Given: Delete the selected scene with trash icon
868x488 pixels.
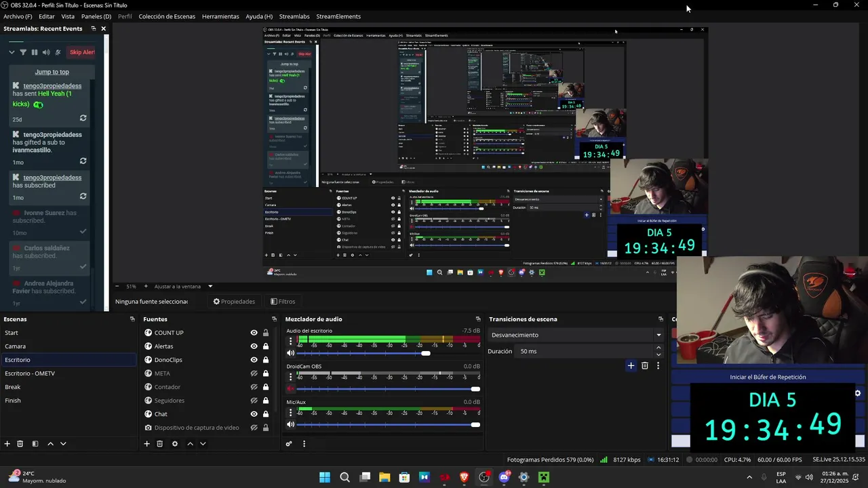Looking at the screenshot, I should [x=20, y=444].
